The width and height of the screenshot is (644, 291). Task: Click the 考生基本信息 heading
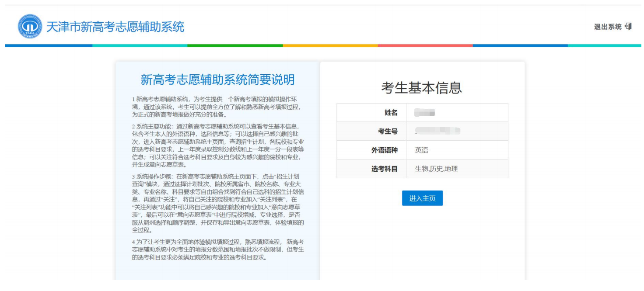(422, 88)
